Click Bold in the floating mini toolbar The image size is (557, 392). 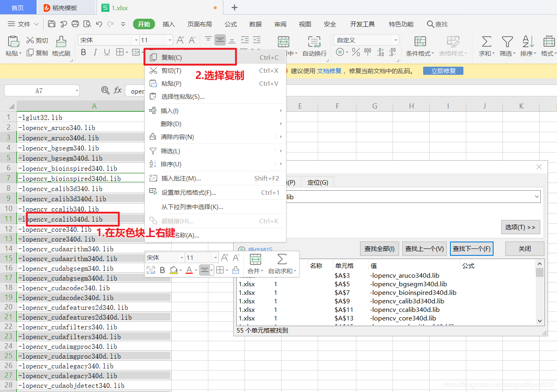pyautogui.click(x=162, y=270)
